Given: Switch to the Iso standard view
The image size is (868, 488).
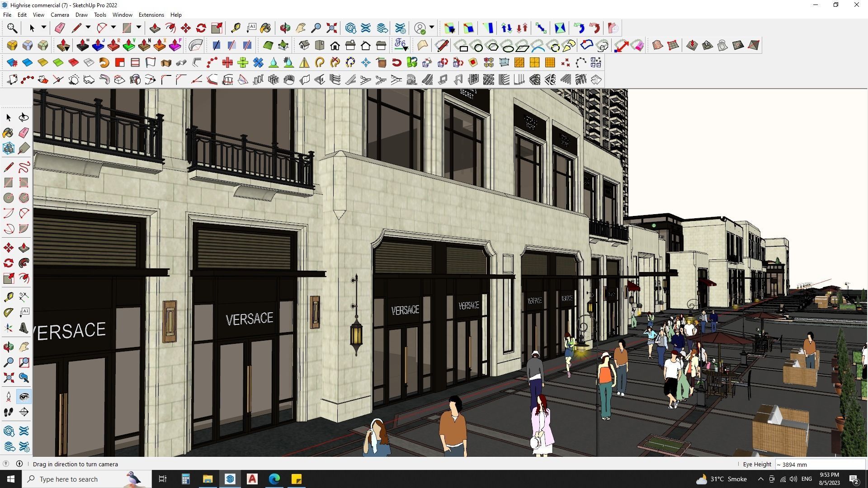Looking at the screenshot, I should [x=304, y=45].
